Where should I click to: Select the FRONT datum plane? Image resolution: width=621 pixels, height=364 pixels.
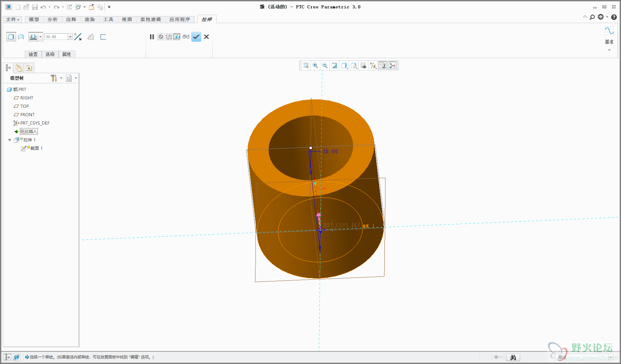coord(24,115)
